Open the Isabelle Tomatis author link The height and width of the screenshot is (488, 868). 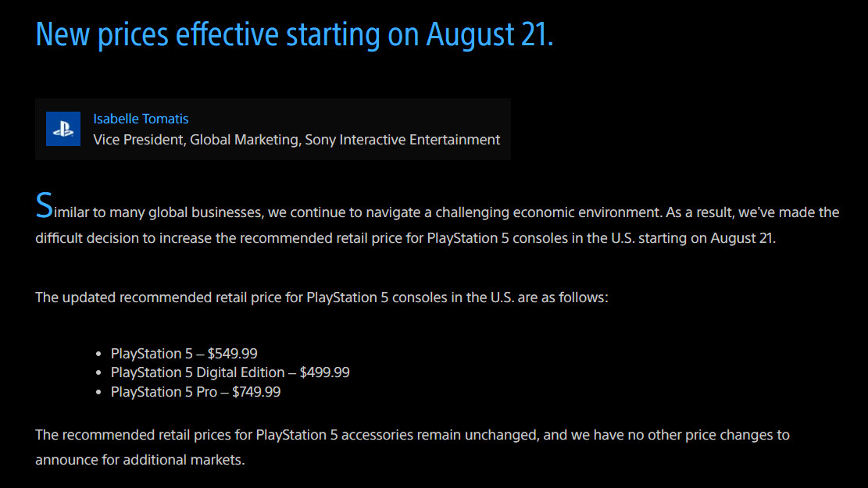[141, 119]
